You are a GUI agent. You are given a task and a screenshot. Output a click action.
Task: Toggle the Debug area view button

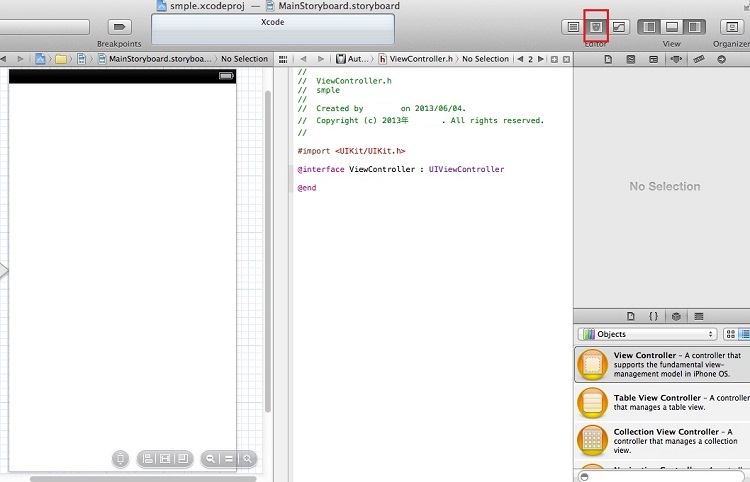pyautogui.click(x=672, y=27)
